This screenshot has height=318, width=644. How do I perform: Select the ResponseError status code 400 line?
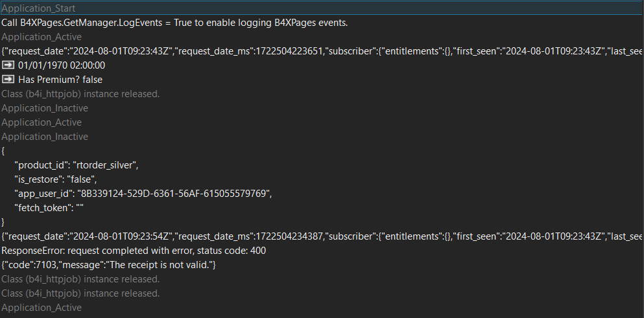tap(134, 251)
